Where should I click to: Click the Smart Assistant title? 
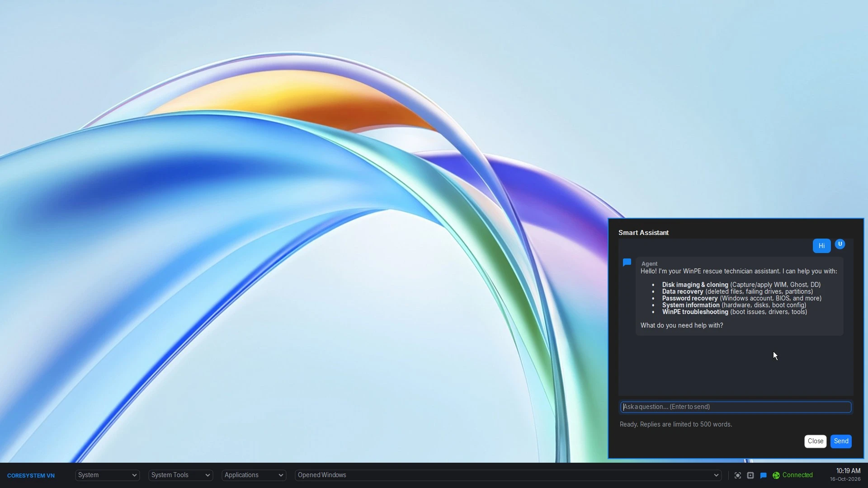coord(643,233)
